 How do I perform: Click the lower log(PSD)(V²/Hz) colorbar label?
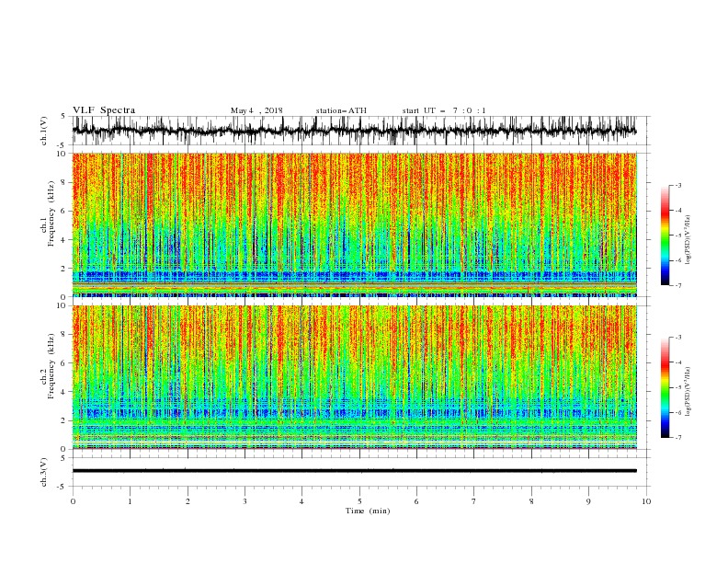(x=688, y=392)
